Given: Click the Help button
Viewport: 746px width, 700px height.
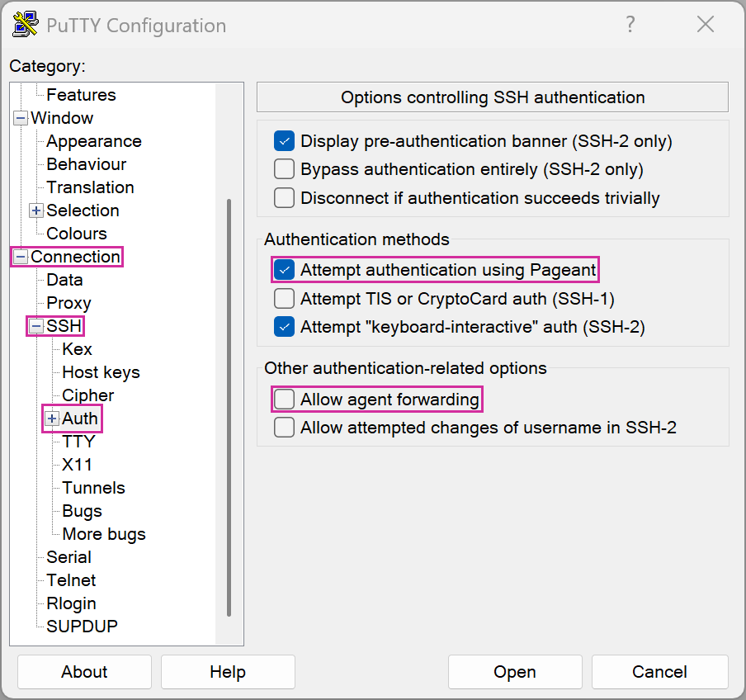Looking at the screenshot, I should click(228, 672).
